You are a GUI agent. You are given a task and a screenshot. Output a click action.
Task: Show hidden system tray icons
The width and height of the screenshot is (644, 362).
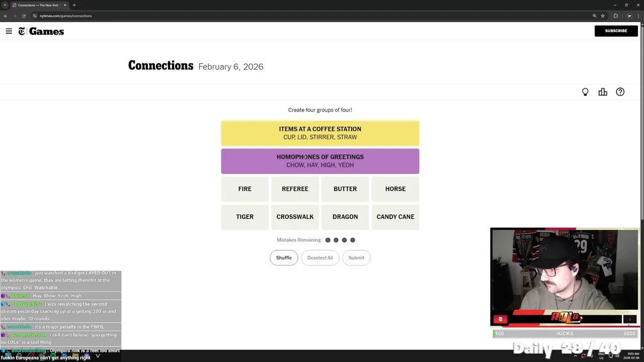tap(575, 356)
